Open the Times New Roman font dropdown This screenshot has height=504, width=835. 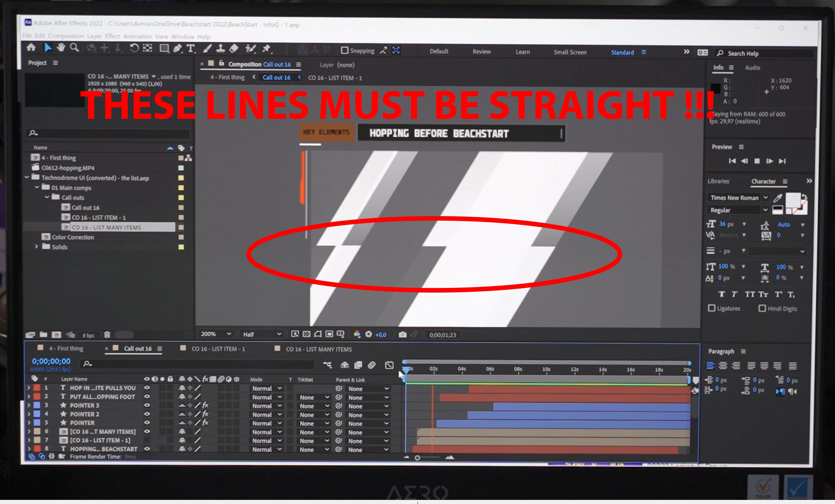tap(739, 198)
